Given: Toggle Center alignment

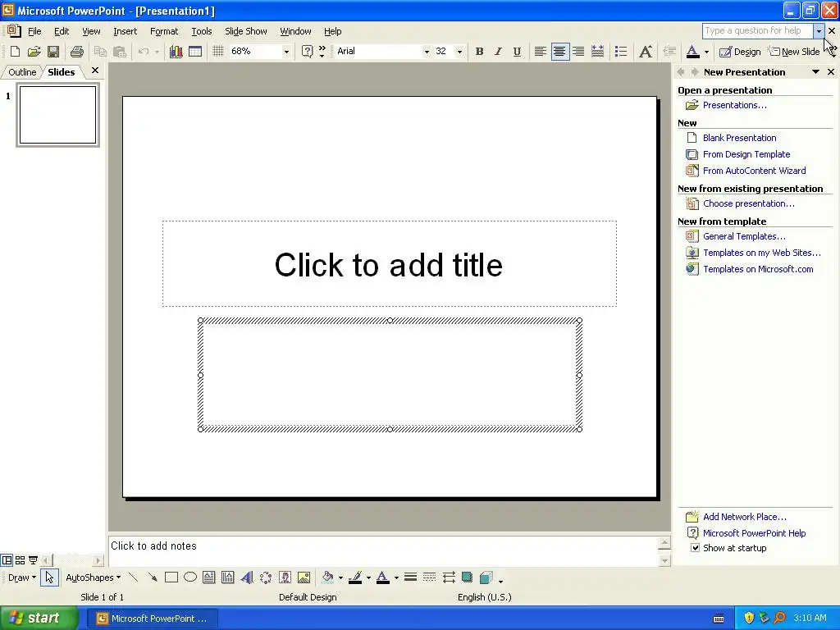Looking at the screenshot, I should click(559, 52).
